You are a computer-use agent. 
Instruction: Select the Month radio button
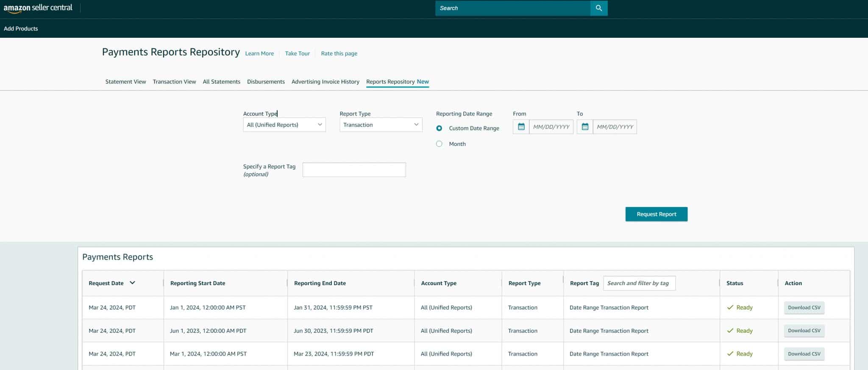coord(439,144)
